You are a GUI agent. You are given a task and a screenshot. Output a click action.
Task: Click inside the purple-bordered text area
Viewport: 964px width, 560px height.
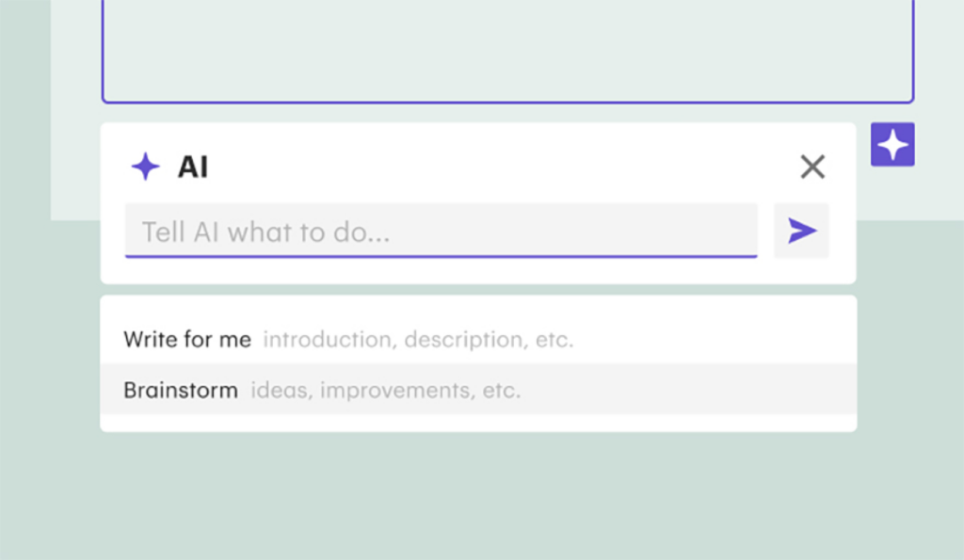507,47
